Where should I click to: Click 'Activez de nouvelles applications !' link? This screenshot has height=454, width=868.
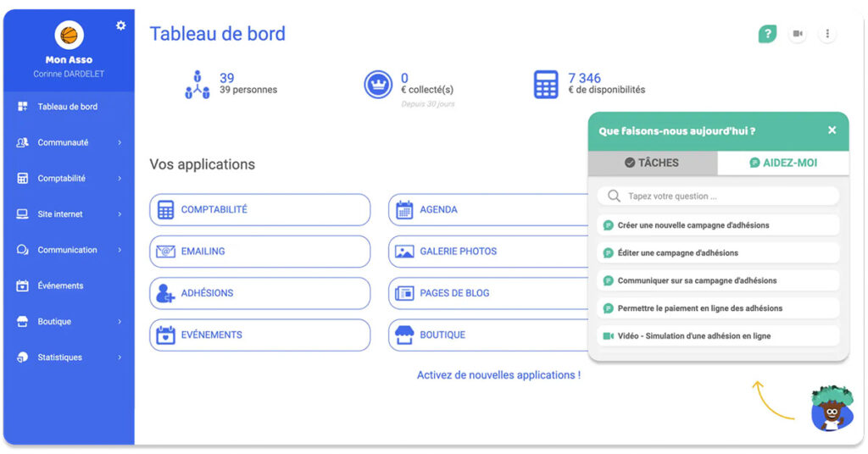point(498,375)
